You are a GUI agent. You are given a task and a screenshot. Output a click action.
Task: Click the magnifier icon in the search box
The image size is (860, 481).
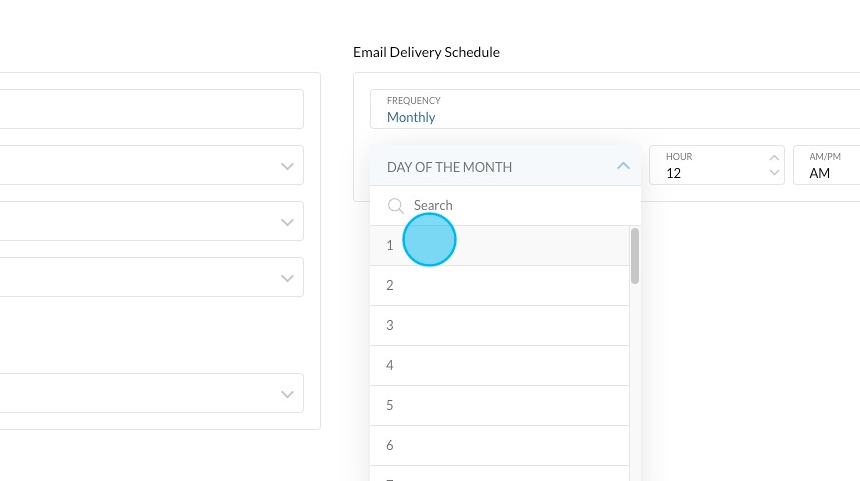point(396,206)
